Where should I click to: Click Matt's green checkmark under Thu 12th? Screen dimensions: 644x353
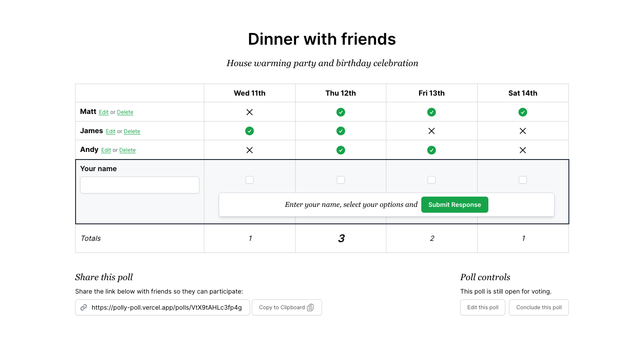[341, 112]
